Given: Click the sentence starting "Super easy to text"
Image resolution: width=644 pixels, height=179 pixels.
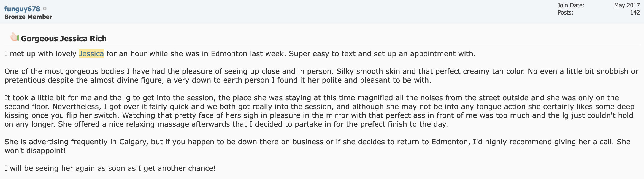Looking at the screenshot, I should coord(382,53).
